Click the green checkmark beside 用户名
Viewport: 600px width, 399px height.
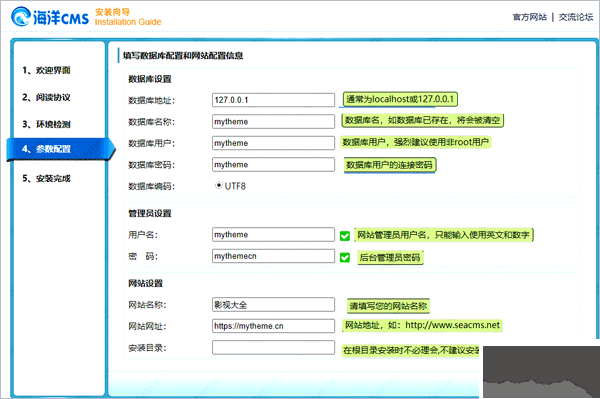point(345,236)
